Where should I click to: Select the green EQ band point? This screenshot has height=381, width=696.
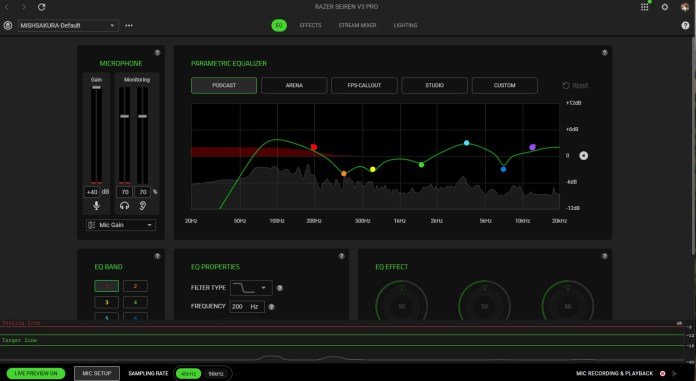421,165
